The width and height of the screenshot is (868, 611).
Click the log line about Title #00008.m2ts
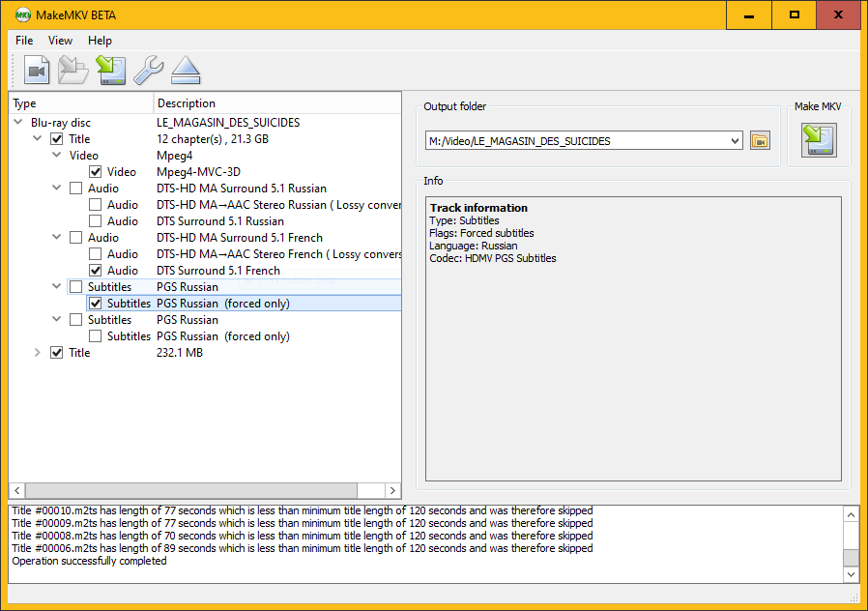303,536
